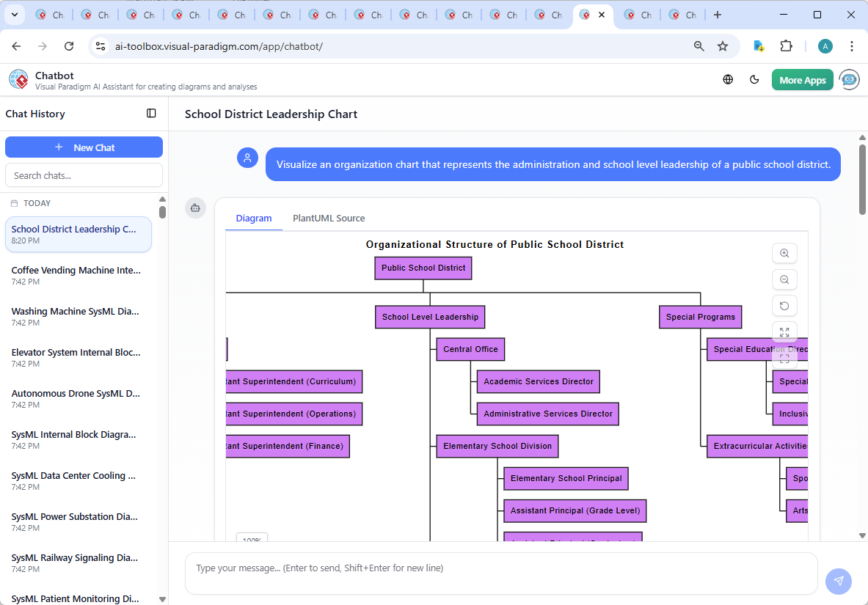This screenshot has width=868, height=605.
Task: Open site information in the address bar
Action: pos(100,45)
